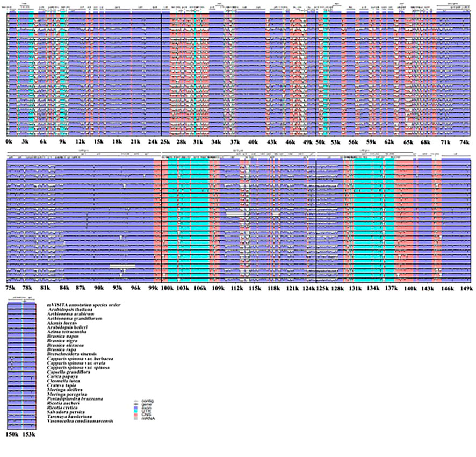Viewport: 476px width, 457px height.
Task: Click the 118k axis tick label
Action: pyautogui.click(x=273, y=288)
